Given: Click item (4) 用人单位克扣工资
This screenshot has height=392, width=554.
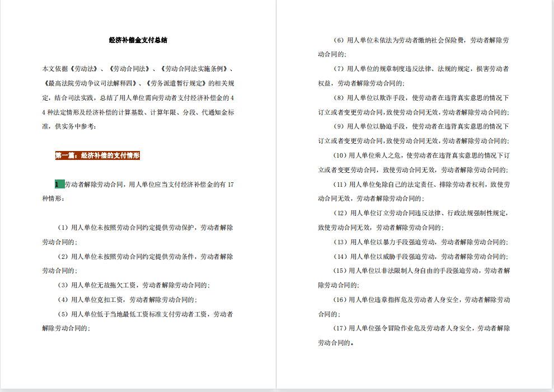Looking at the screenshot, I should 127,300.
